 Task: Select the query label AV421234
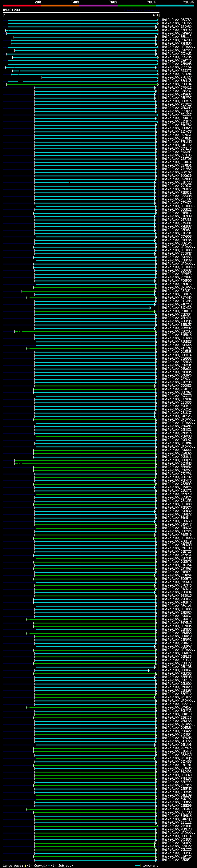click(x=11, y=10)
